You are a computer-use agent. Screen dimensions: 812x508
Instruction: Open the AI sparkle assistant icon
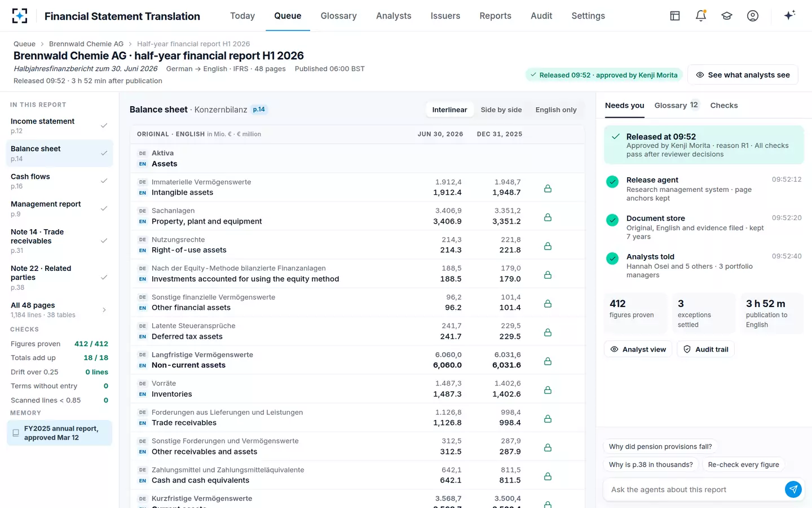pyautogui.click(x=789, y=15)
